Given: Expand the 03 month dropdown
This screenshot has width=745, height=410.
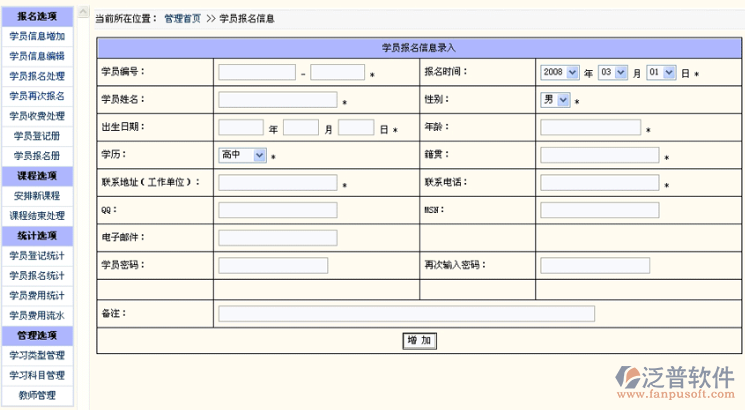Looking at the screenshot, I should click(611, 73).
